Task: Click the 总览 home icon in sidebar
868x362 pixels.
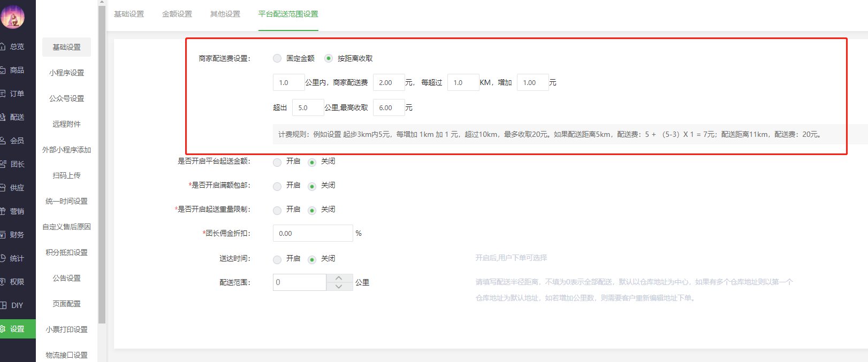Action: pos(3,47)
